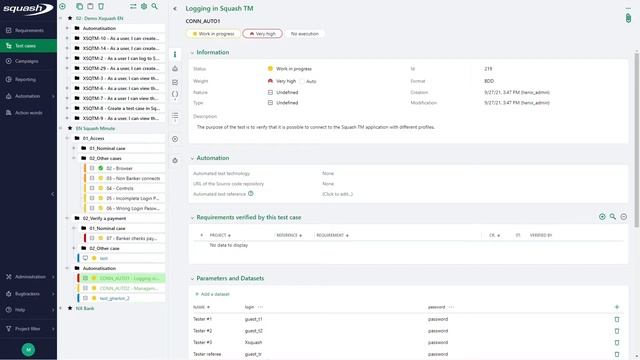
Task: Click the Very high weight capsule
Action: point(262,34)
